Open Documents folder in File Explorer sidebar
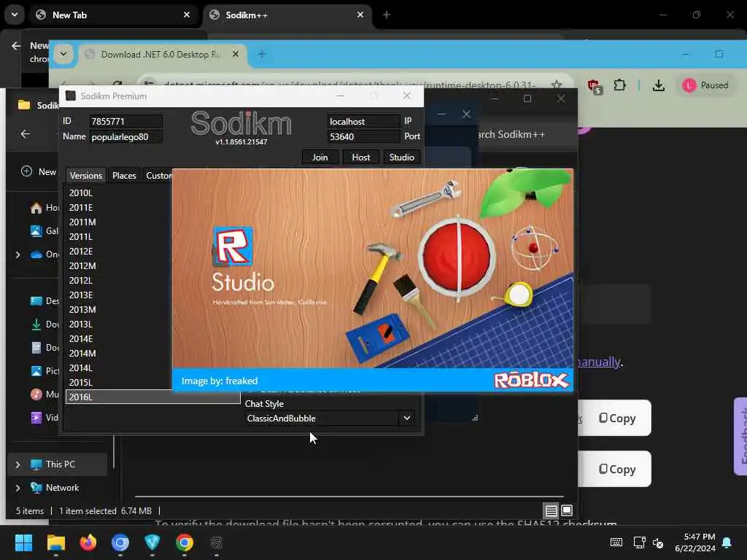Viewport: 747px width, 560px height. point(44,348)
